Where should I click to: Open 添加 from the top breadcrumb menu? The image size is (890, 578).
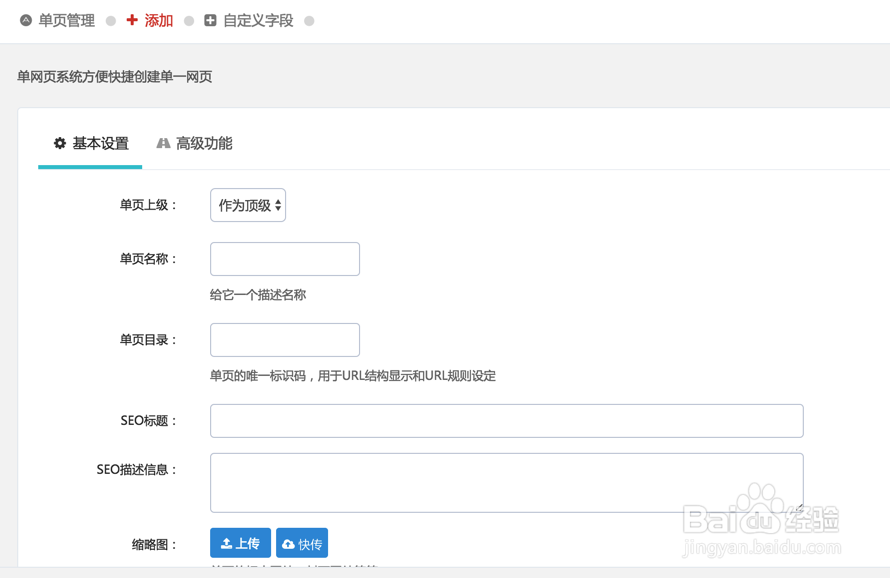tap(157, 20)
